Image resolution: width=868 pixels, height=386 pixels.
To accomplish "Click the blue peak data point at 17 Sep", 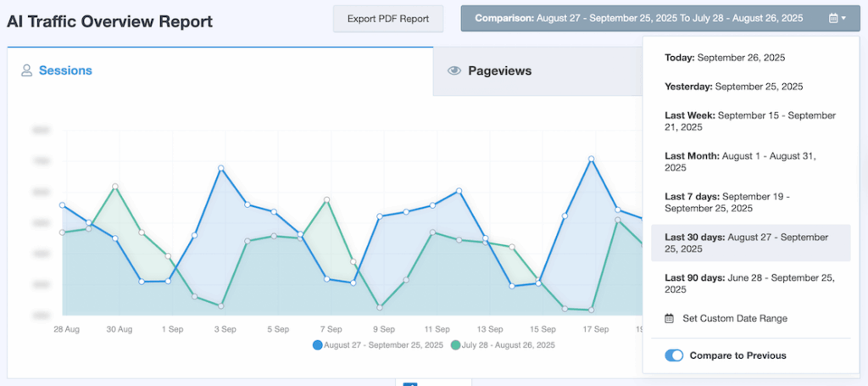I will point(591,159).
